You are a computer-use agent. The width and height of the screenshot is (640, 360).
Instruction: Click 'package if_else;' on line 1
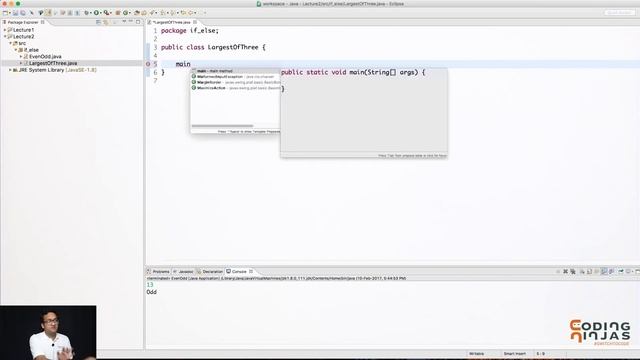point(190,31)
